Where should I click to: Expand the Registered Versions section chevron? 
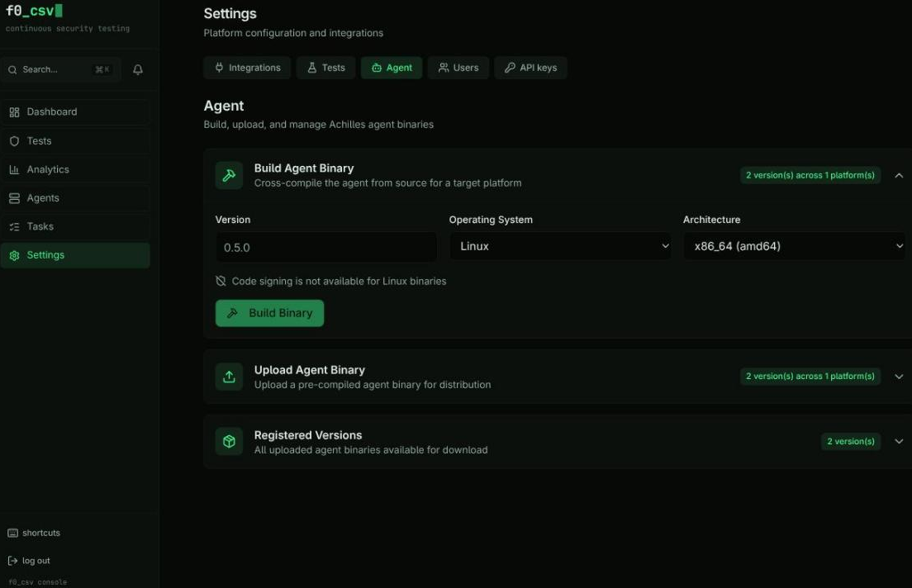(x=899, y=442)
